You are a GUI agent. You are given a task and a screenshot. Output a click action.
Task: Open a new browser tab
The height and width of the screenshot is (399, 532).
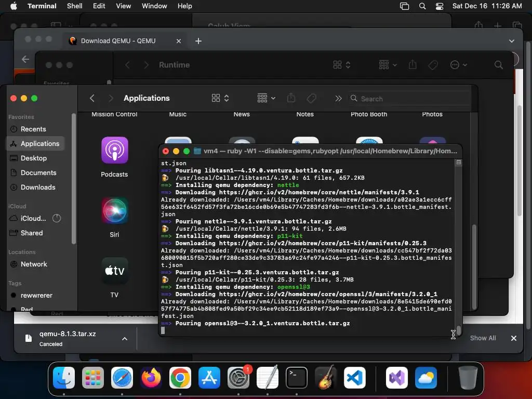click(x=198, y=41)
